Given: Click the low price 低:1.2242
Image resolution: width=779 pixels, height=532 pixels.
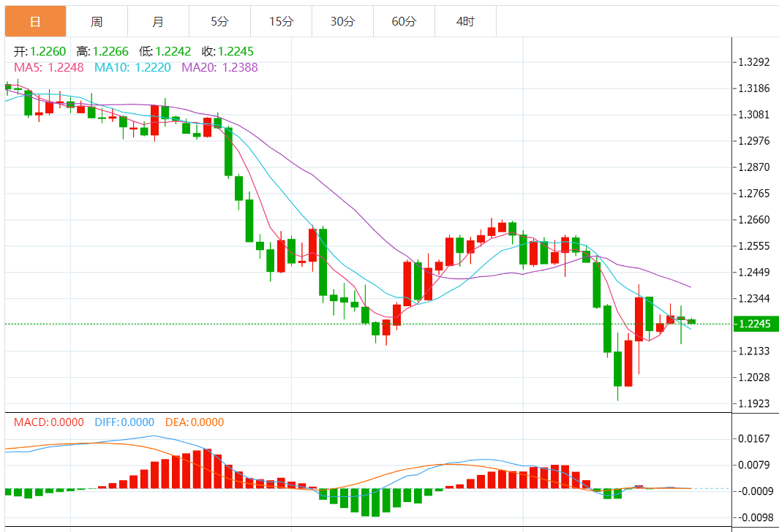Looking at the screenshot, I should tap(165, 51).
